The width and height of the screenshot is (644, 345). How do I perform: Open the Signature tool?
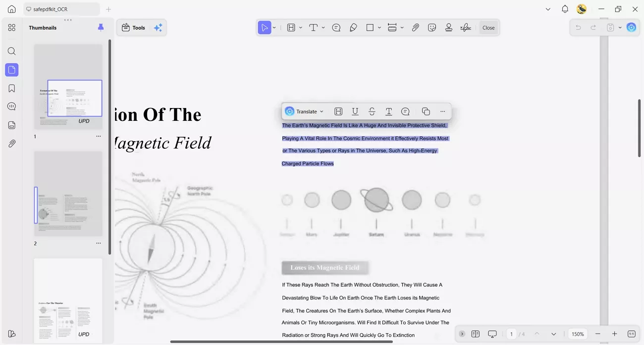click(465, 27)
